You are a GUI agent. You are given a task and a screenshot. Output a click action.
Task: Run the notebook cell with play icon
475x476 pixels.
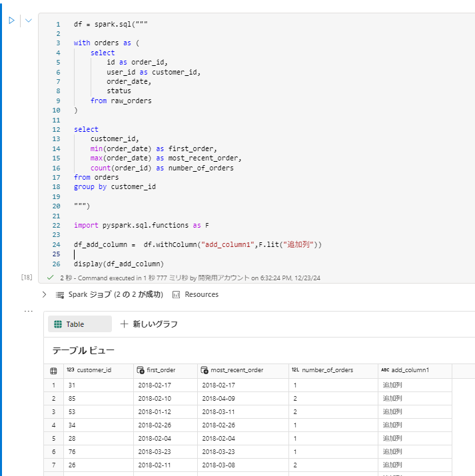click(x=11, y=21)
